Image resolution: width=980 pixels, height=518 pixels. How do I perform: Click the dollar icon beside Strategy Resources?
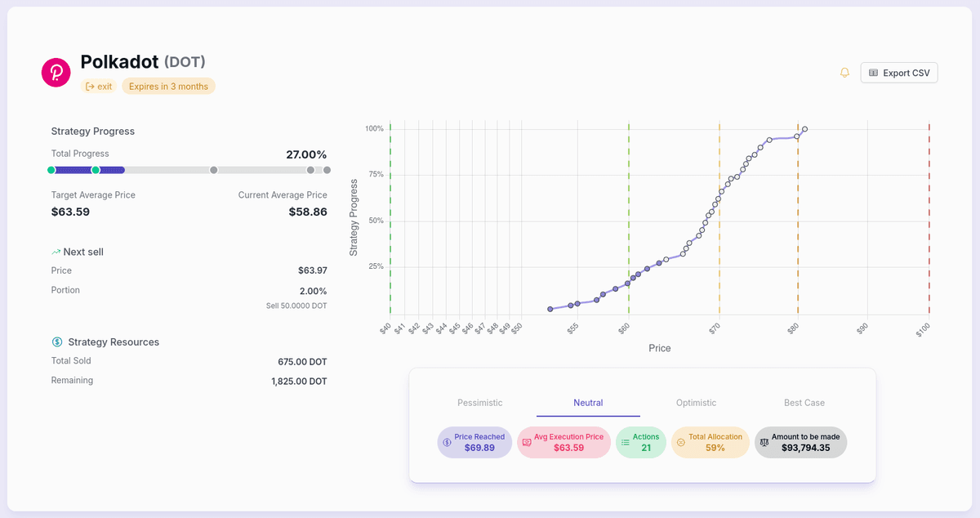click(x=57, y=342)
